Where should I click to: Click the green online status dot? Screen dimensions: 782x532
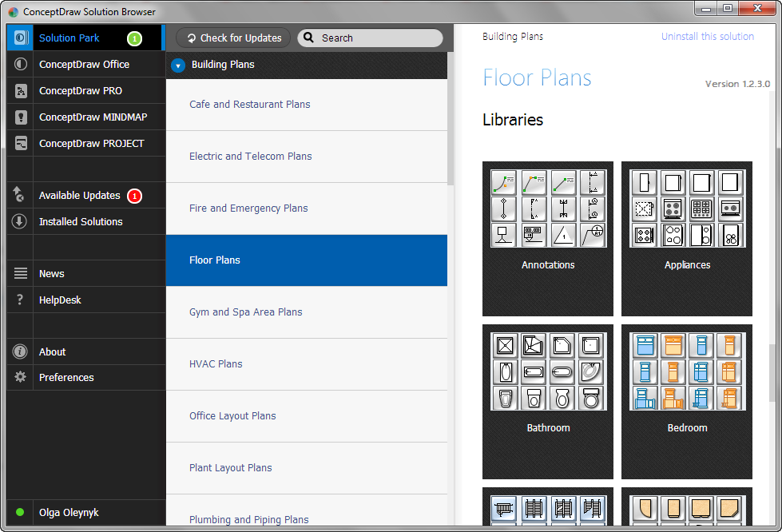[20, 512]
